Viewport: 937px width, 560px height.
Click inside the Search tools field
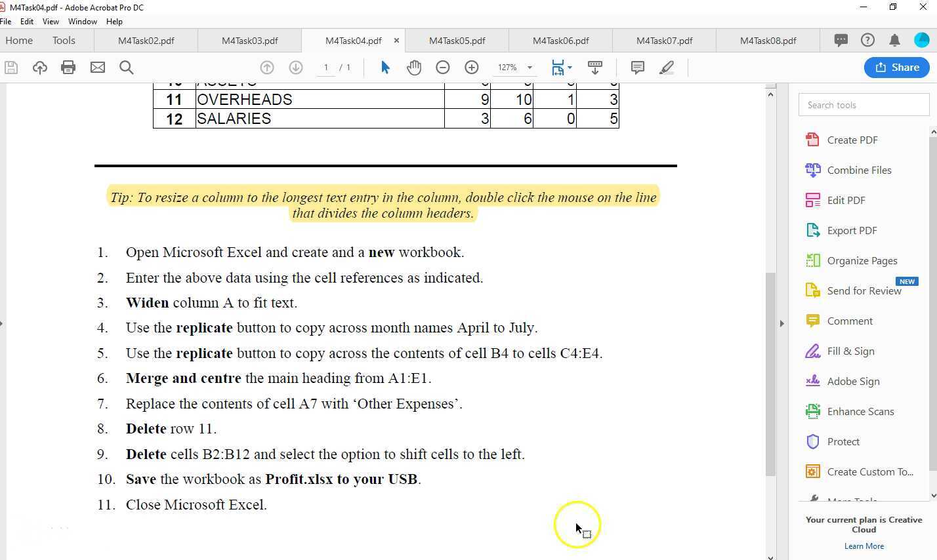coord(863,104)
